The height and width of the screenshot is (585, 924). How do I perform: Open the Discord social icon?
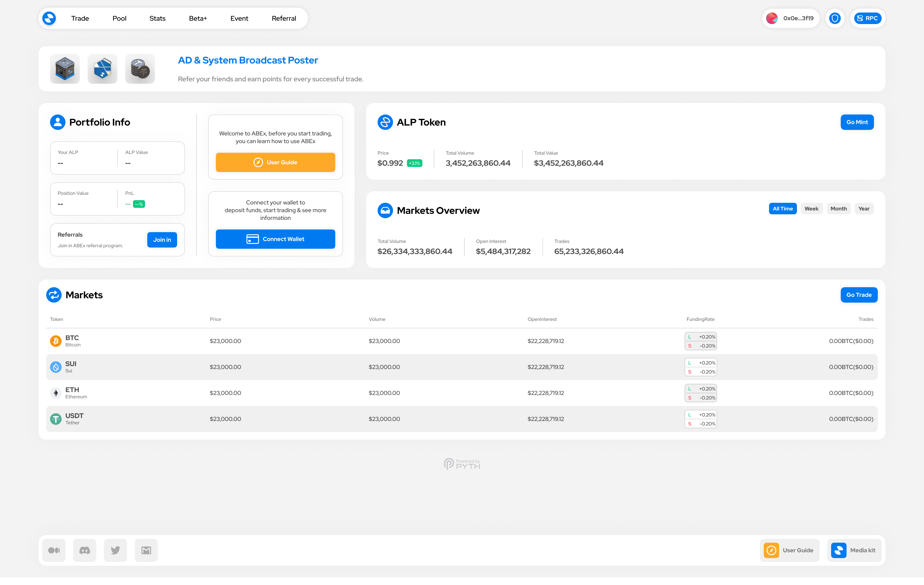(x=84, y=550)
